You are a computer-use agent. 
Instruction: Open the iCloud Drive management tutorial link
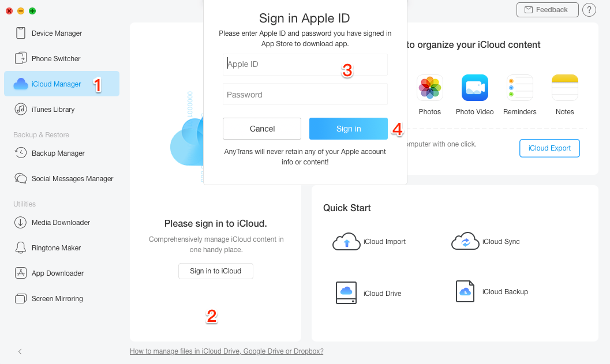226,351
